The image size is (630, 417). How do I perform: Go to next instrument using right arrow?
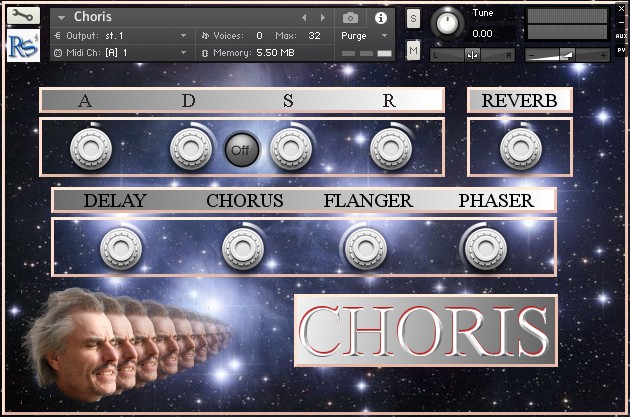click(322, 18)
